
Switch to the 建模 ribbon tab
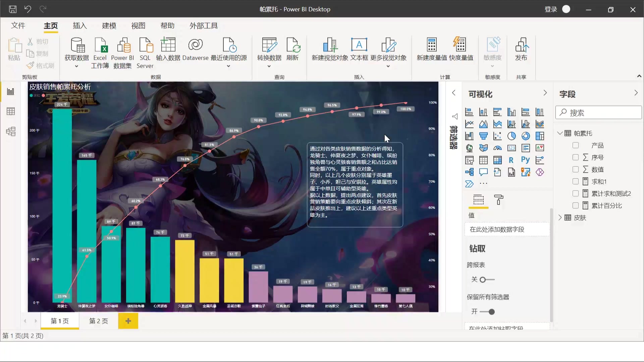(109, 25)
